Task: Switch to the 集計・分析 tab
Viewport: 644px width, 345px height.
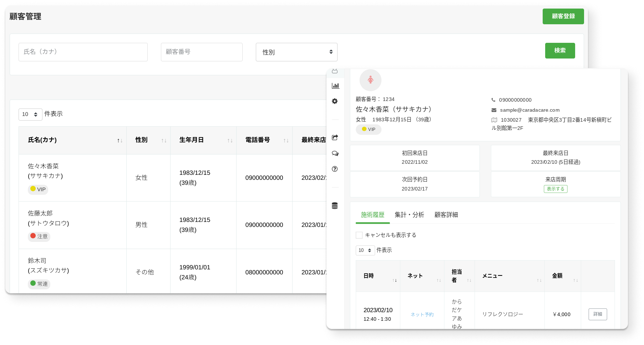Action: (409, 215)
